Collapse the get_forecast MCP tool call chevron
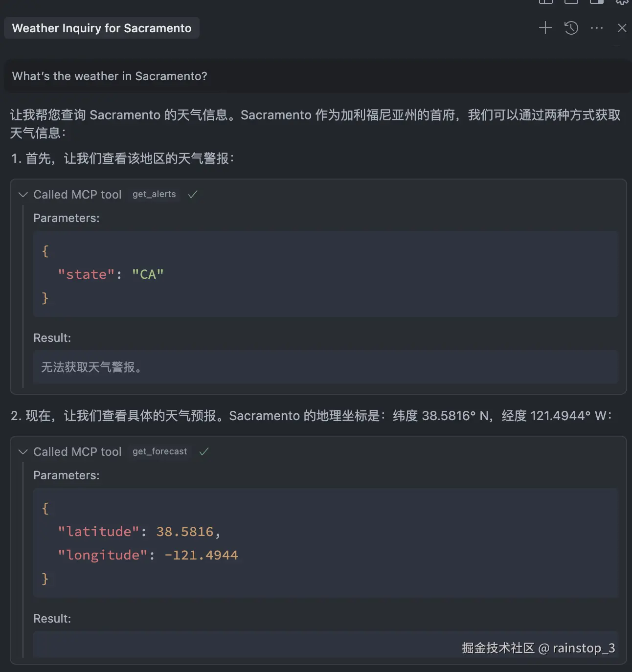The width and height of the screenshot is (632, 672). tap(23, 452)
